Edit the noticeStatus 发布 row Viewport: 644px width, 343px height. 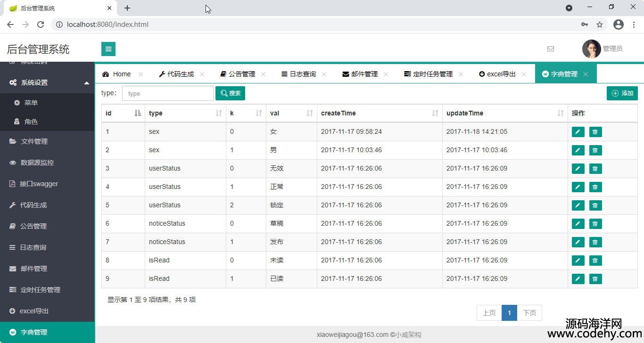[578, 242]
